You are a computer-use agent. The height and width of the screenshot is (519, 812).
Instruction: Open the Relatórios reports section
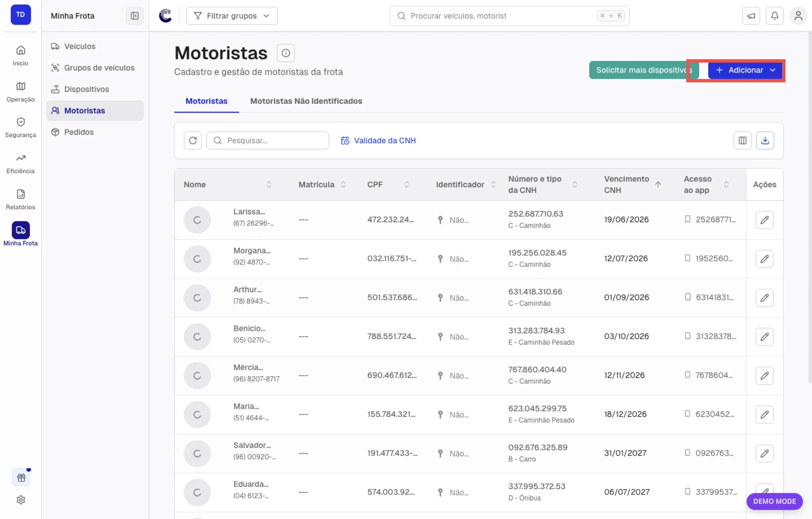(21, 200)
